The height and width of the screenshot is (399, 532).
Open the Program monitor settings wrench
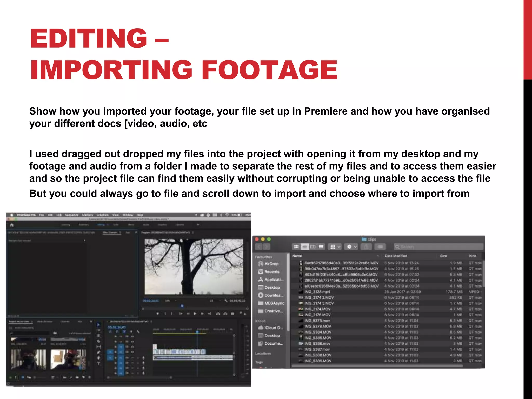pyautogui.click(x=226, y=301)
